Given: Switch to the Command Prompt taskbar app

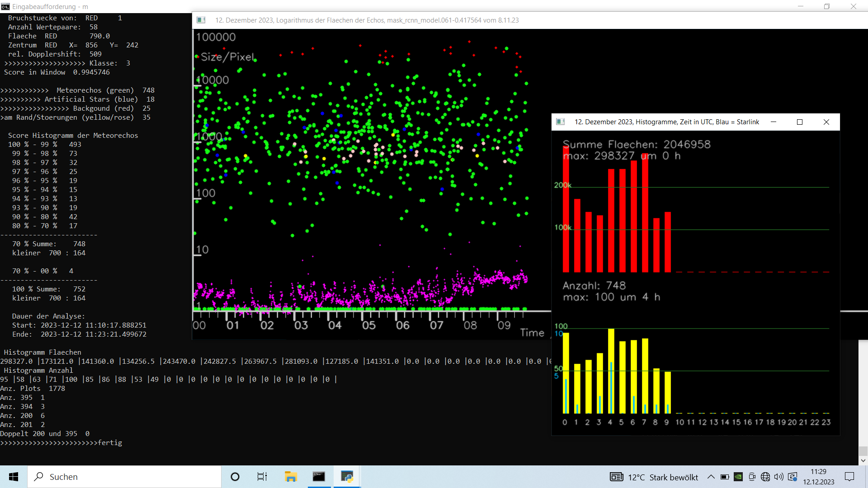Looking at the screenshot, I should 319,477.
